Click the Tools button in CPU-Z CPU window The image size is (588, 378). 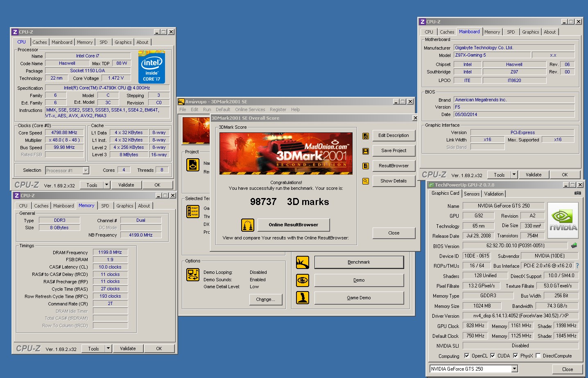pos(92,185)
